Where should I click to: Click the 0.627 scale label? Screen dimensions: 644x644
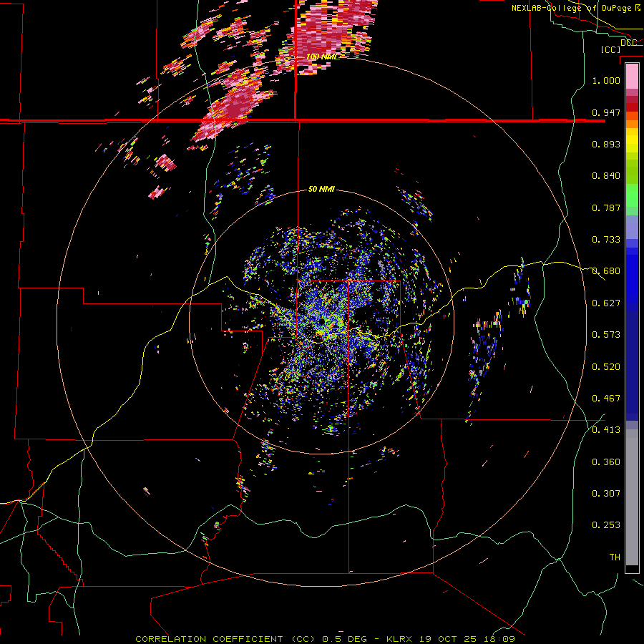606,303
